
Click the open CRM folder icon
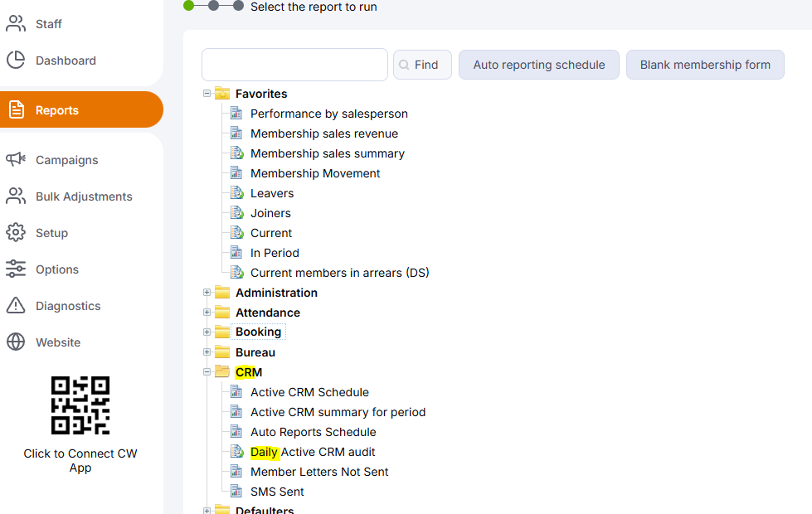222,371
